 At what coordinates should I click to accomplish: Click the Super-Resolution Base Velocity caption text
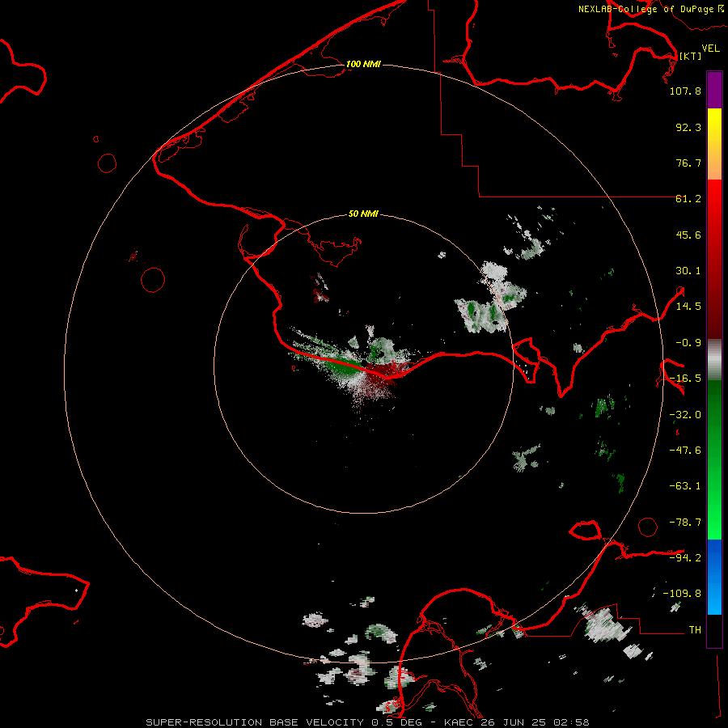[x=367, y=722]
